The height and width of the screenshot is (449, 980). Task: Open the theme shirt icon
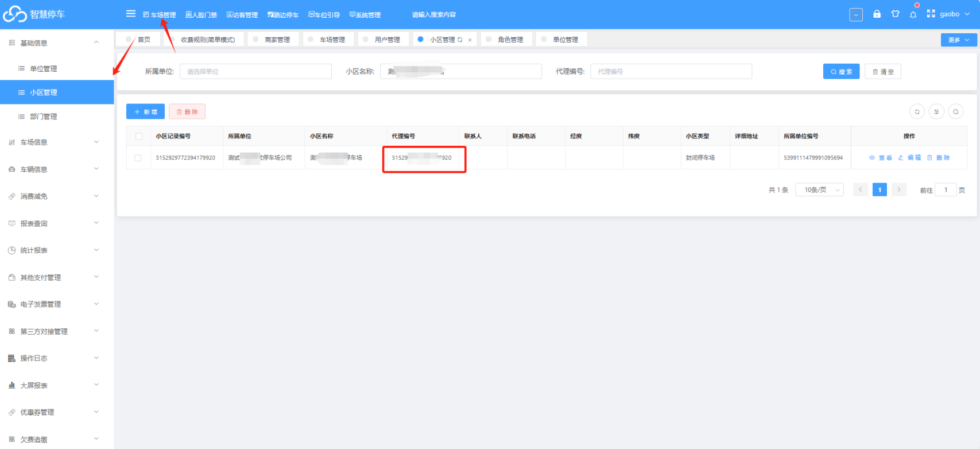click(x=895, y=14)
